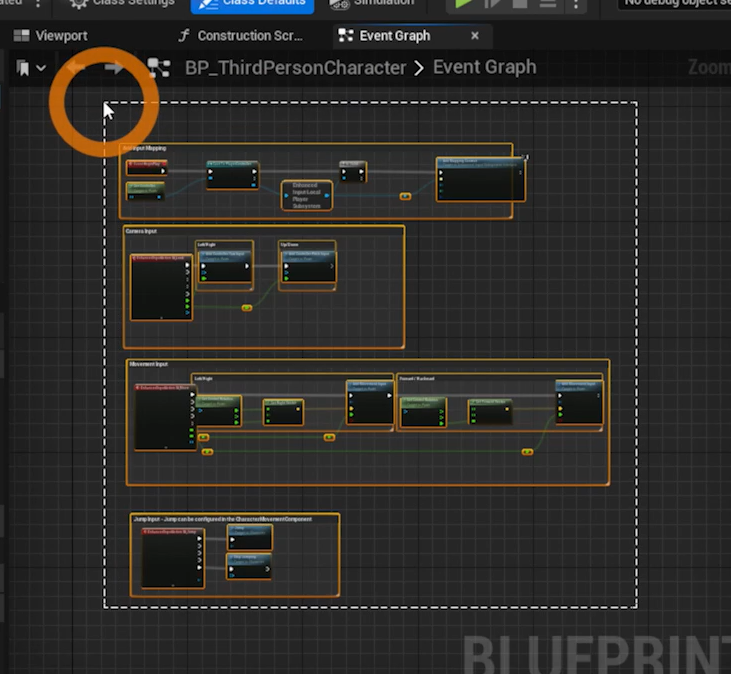The width and height of the screenshot is (731, 674).
Task: Click the graph bookmark icon
Action: pyautogui.click(x=22, y=68)
